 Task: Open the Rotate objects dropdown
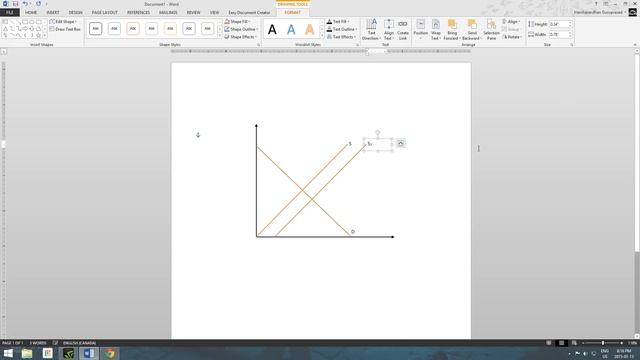pos(512,37)
